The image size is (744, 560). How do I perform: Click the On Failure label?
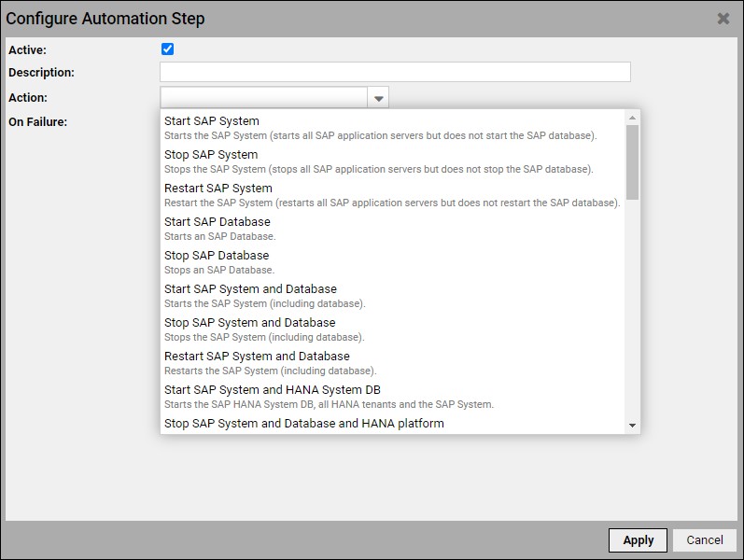pyautogui.click(x=38, y=122)
